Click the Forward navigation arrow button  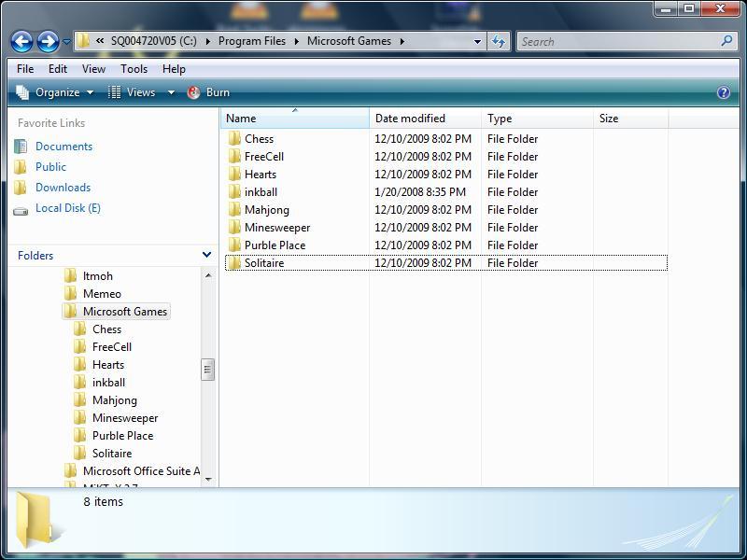coord(48,41)
